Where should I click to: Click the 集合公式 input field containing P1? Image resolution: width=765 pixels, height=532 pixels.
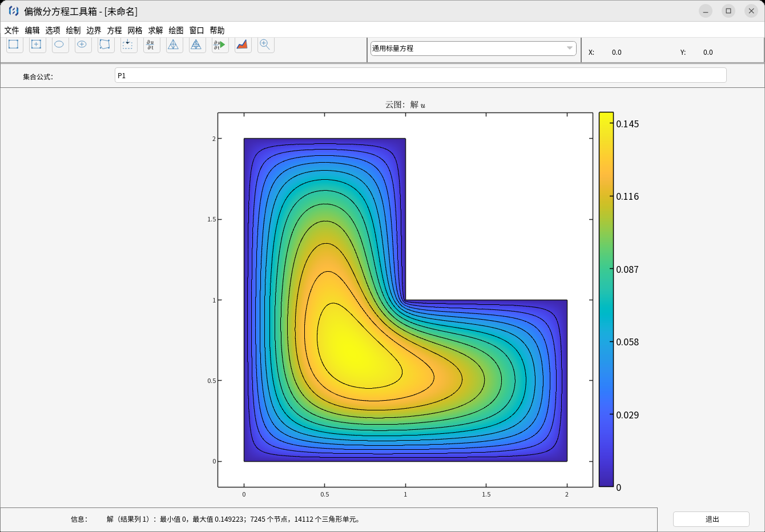[x=420, y=75]
